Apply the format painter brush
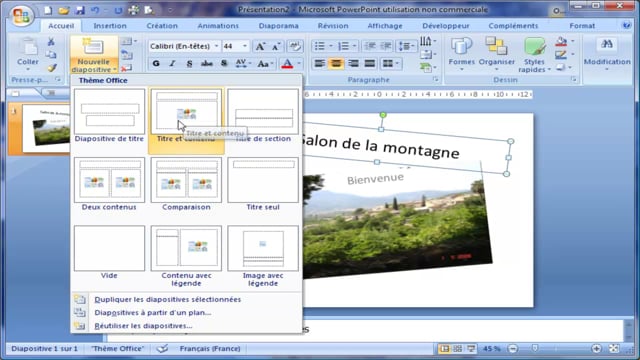The width and height of the screenshot is (640, 360). tap(51, 68)
